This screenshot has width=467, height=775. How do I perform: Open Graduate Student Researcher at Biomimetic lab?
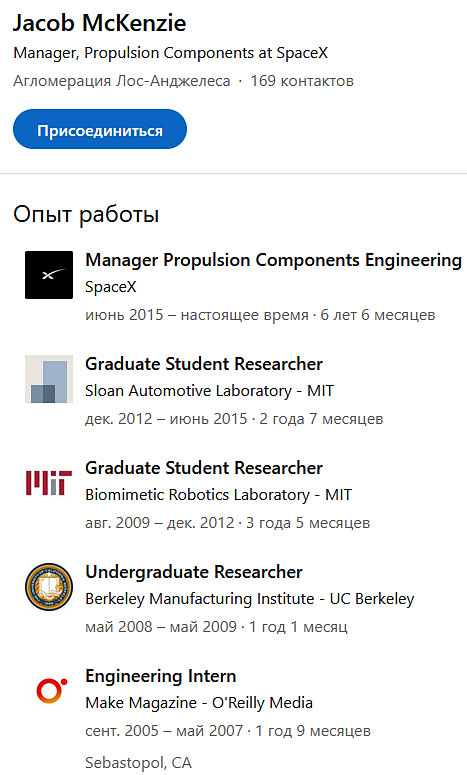point(204,468)
